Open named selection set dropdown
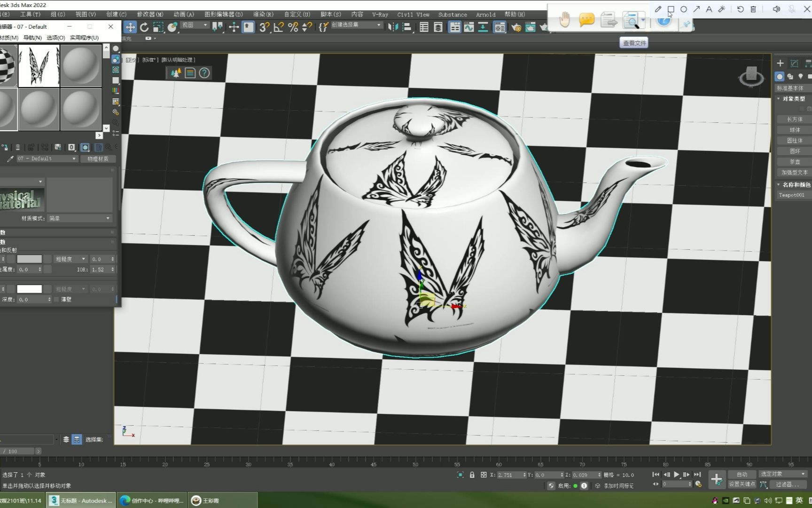 [x=357, y=25]
